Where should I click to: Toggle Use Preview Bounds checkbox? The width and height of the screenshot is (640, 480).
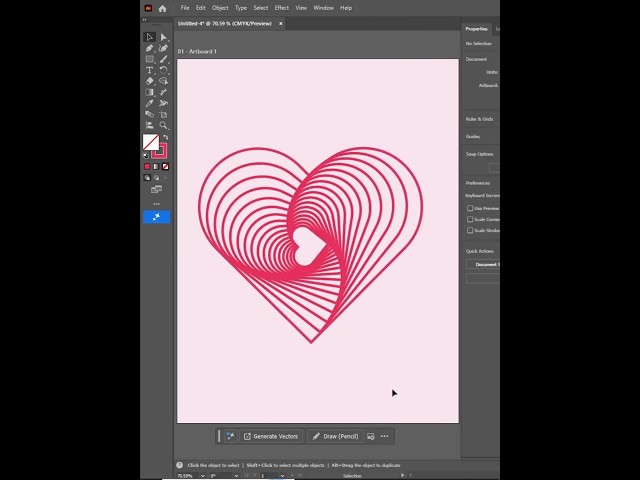pos(470,208)
